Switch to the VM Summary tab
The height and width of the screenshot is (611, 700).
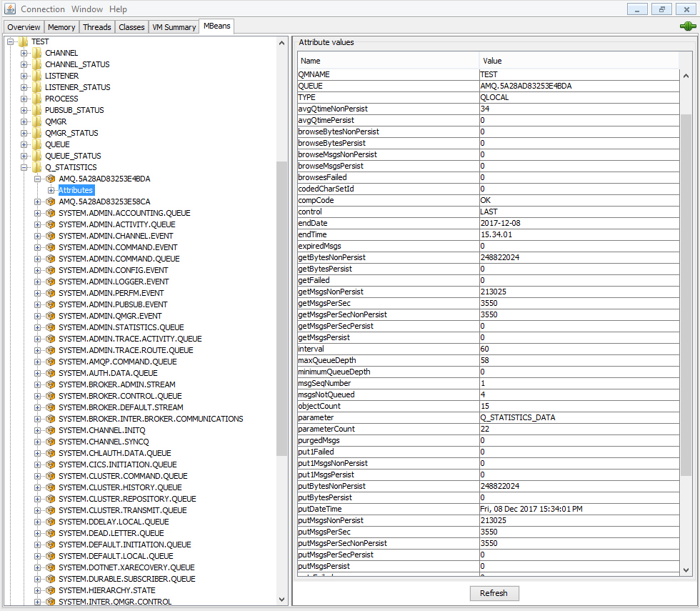(x=174, y=27)
